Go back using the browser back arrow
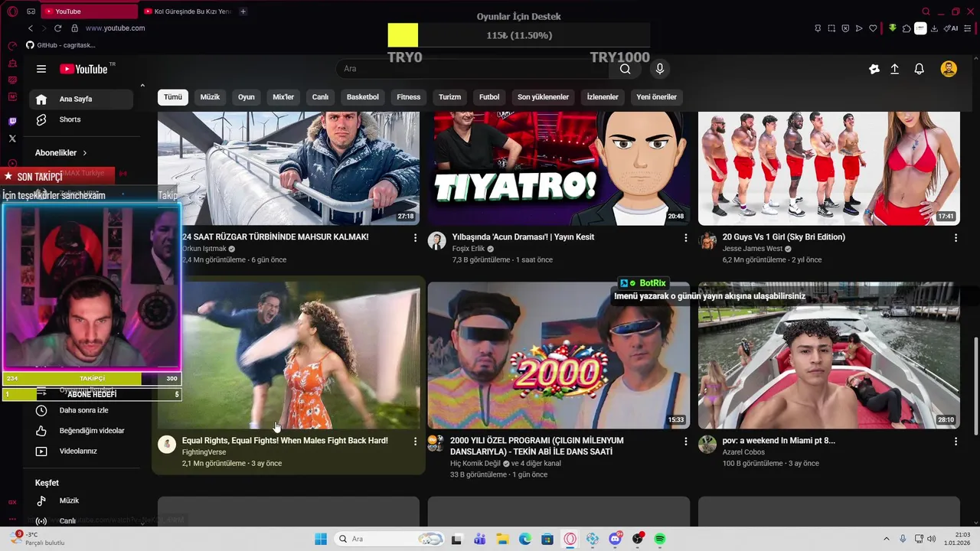The image size is (980, 551). (x=31, y=28)
